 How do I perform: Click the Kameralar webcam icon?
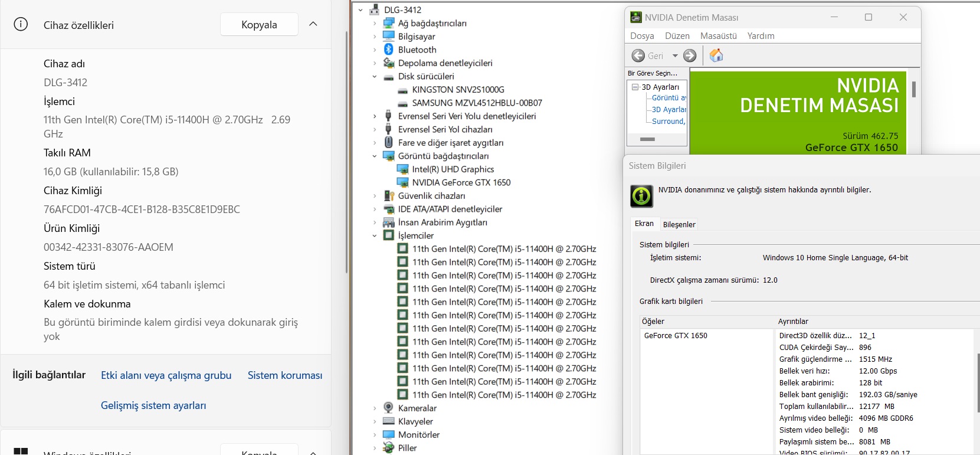coord(388,408)
